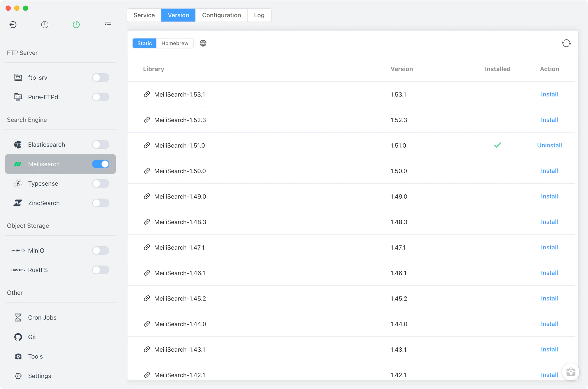The image size is (588, 389).
Task: Click the back arrow icon in sidebar
Action: tap(13, 24)
